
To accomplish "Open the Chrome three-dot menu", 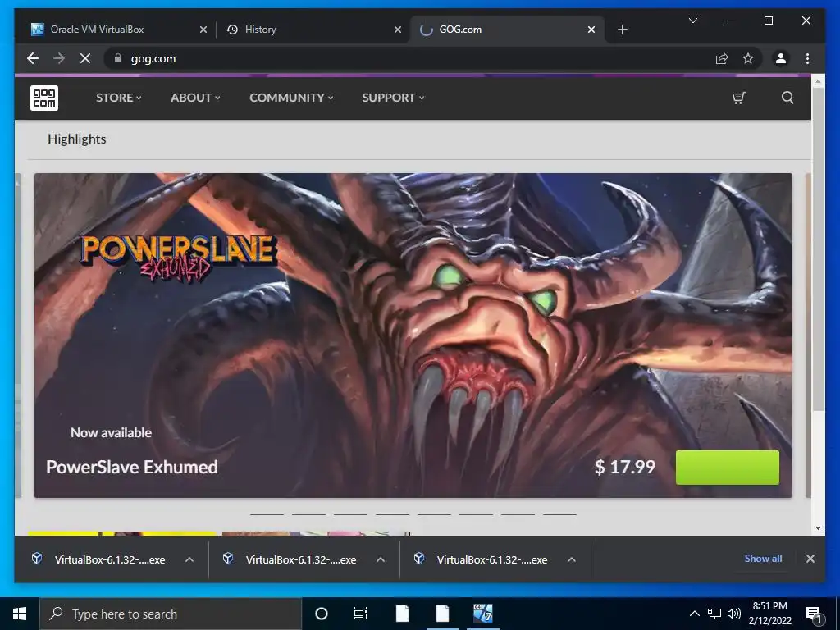I will pyautogui.click(x=807, y=58).
